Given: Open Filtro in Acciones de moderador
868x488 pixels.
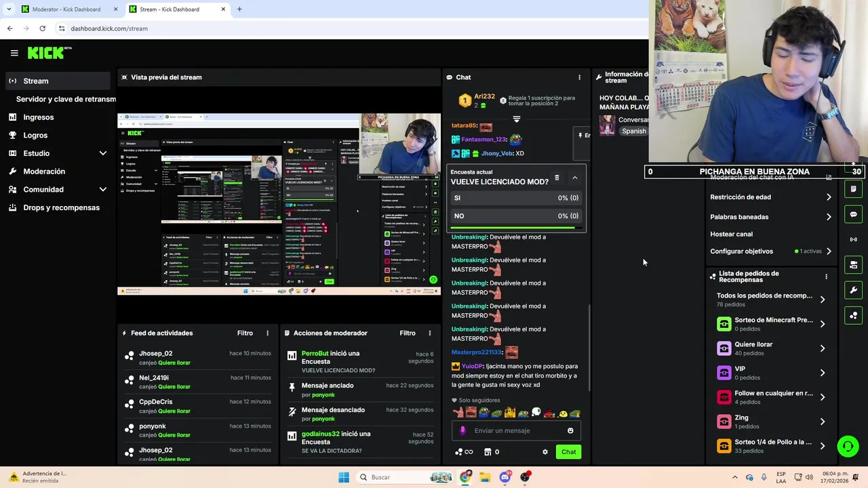Looking at the screenshot, I should (x=408, y=333).
